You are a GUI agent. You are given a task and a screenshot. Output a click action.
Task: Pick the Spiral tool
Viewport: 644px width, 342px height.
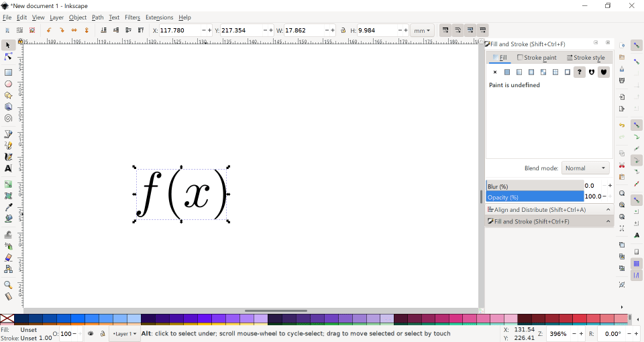coord(8,118)
